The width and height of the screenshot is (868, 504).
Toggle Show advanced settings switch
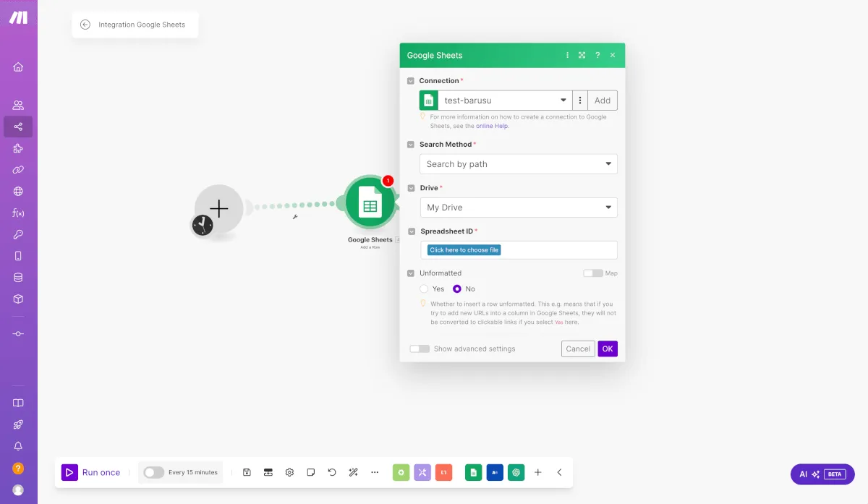click(x=420, y=349)
